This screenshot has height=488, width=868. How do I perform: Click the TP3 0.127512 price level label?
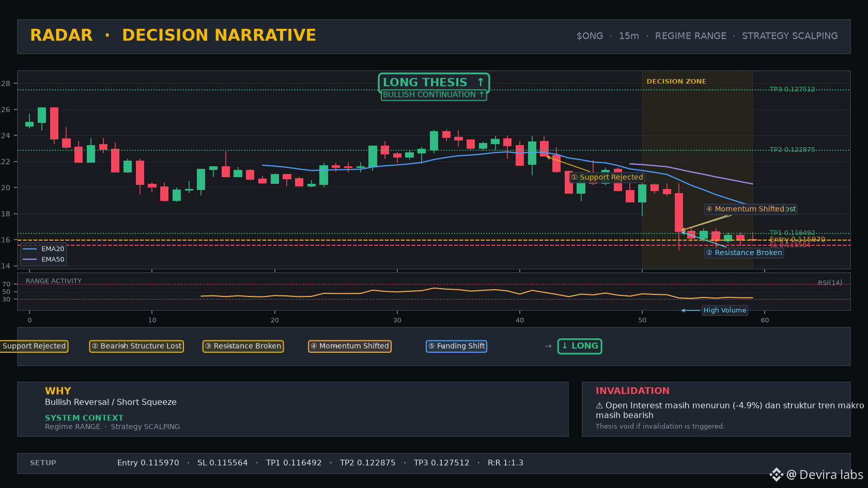[x=792, y=89]
